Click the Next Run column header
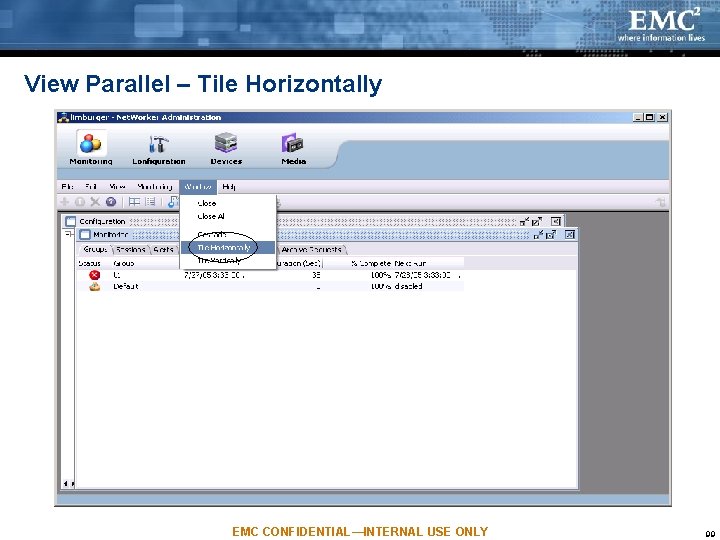The height and width of the screenshot is (540, 720). (410, 263)
